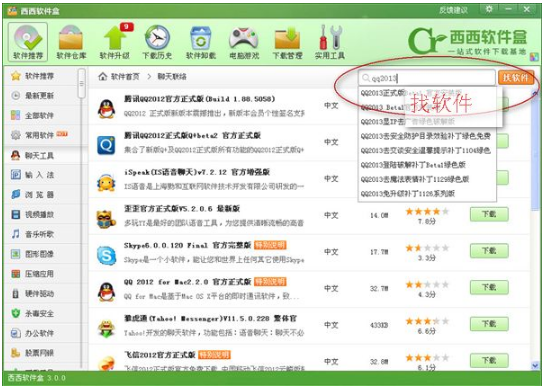Open 电脑游戏 gamepad icon
544x388 pixels.
pos(244,42)
